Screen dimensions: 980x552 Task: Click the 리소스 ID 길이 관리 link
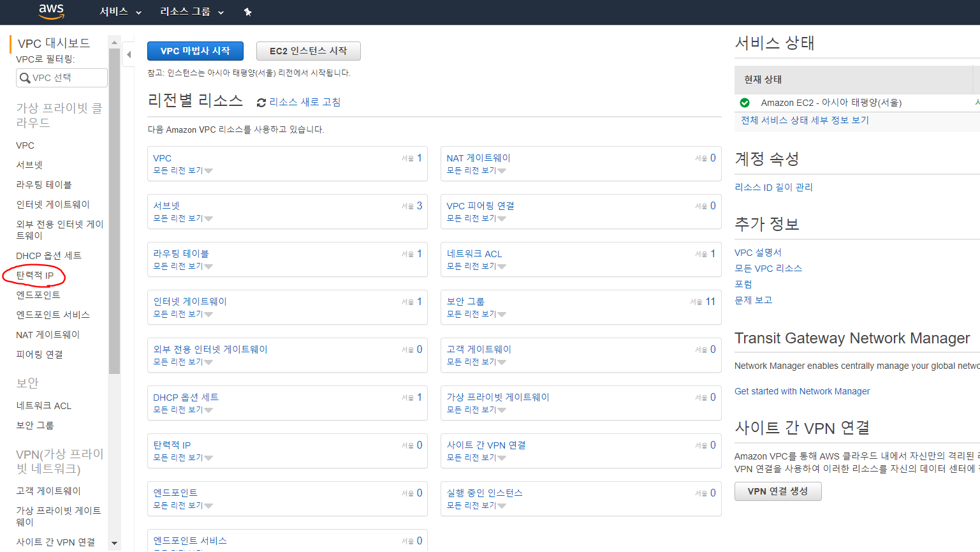[x=773, y=187]
